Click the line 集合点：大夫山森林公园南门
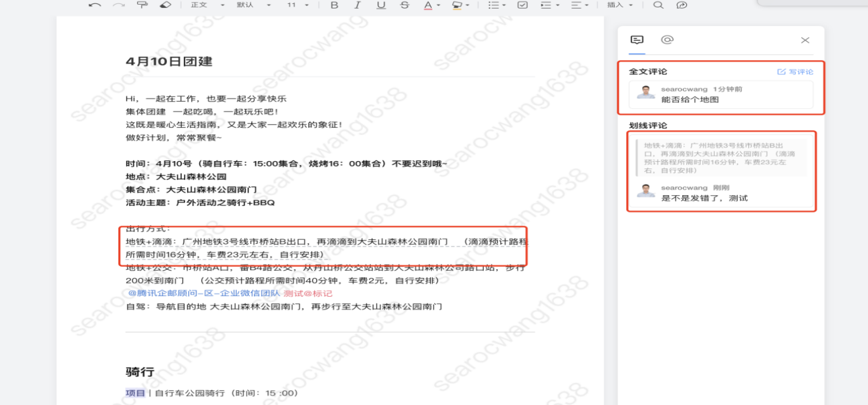Screen dimensions: 868x405 pos(191,190)
